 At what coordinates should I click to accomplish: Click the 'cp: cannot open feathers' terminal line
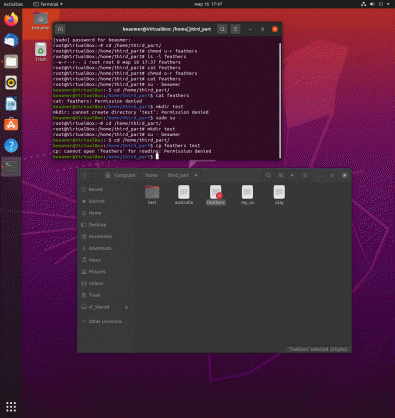(132, 151)
